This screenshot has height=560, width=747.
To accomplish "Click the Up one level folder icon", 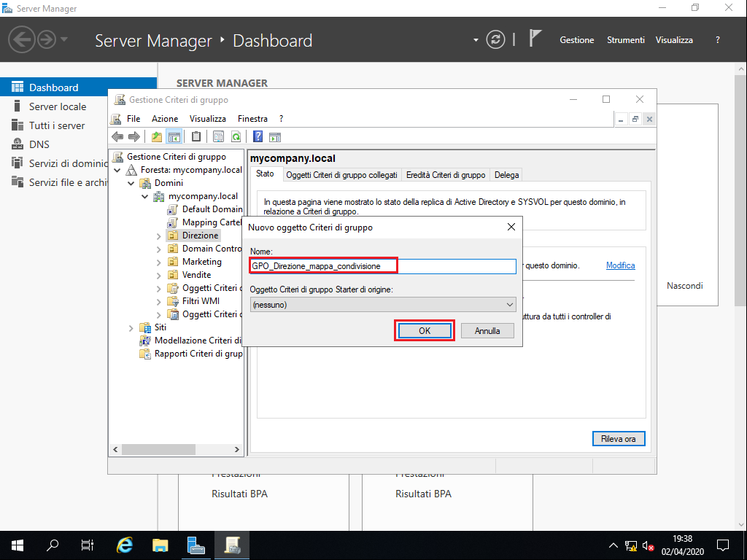I will click(157, 137).
